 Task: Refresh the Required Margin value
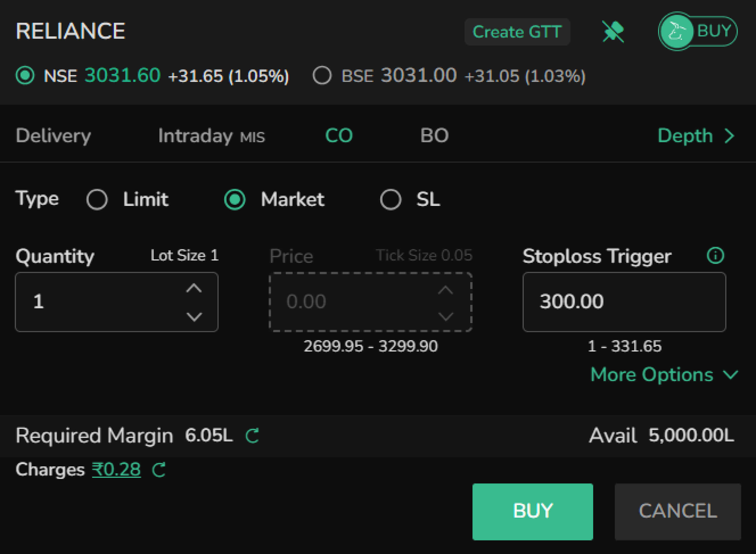[252, 436]
